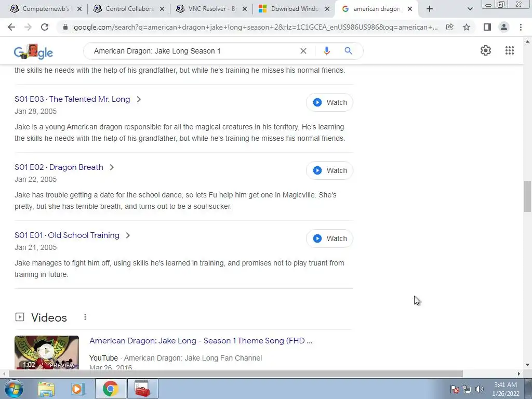Image resolution: width=532 pixels, height=399 pixels.
Task: Open Windows Explorer from taskbar
Action: pos(46,389)
